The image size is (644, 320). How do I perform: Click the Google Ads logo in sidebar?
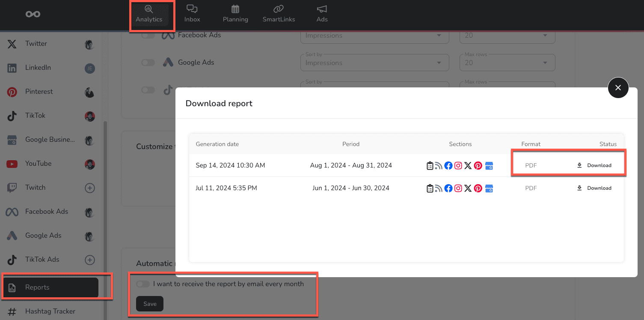[x=12, y=236]
